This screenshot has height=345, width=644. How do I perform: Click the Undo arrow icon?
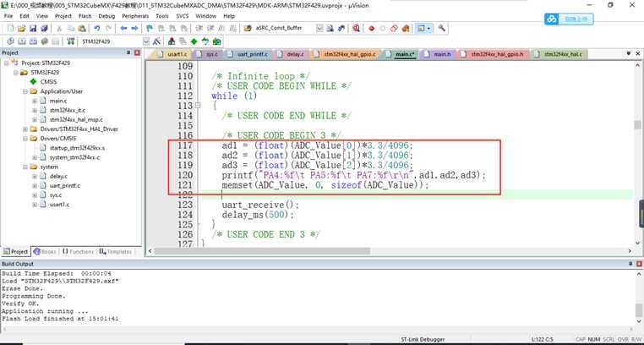(97, 29)
